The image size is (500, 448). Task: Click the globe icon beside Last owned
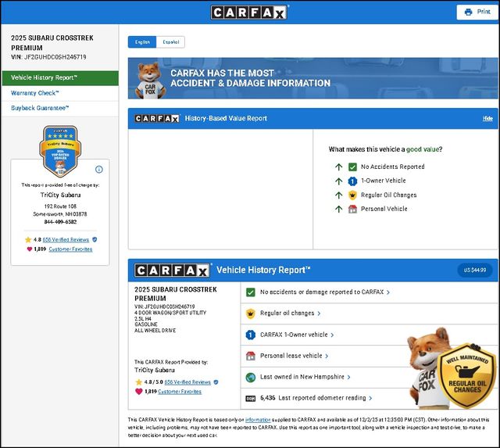tap(251, 377)
